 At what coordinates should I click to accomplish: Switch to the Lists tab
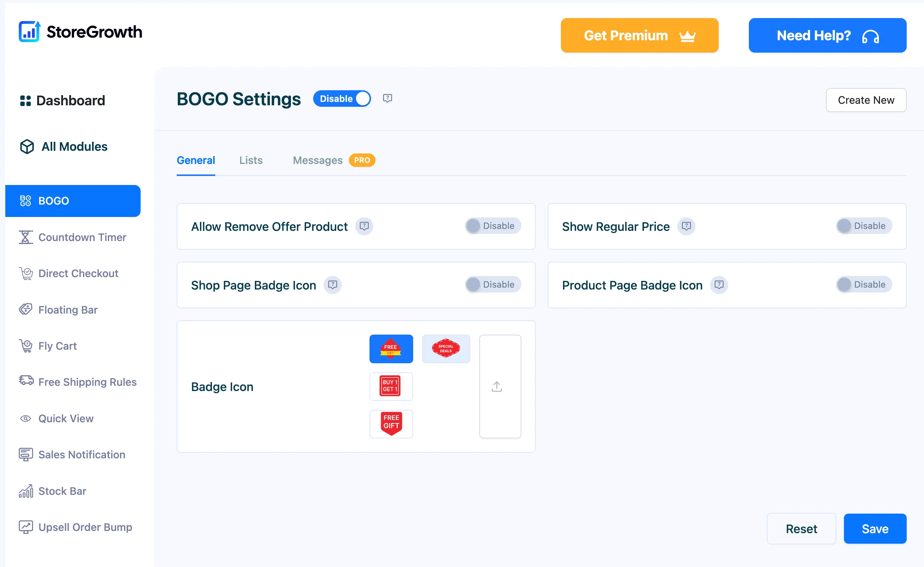[x=251, y=161]
